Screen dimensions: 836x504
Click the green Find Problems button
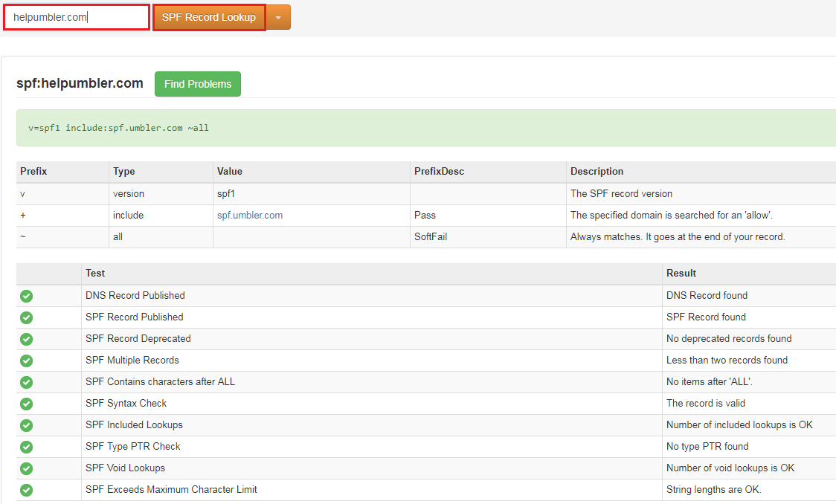(198, 84)
